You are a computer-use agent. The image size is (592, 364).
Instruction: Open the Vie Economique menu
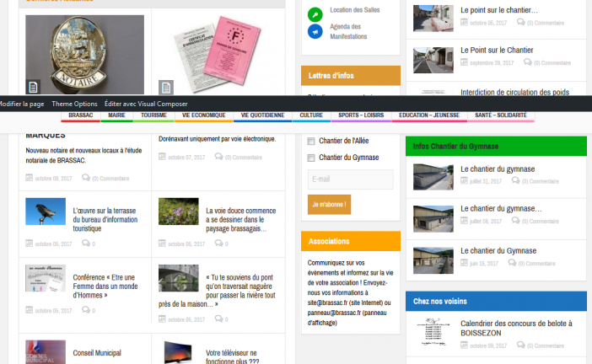click(x=203, y=115)
